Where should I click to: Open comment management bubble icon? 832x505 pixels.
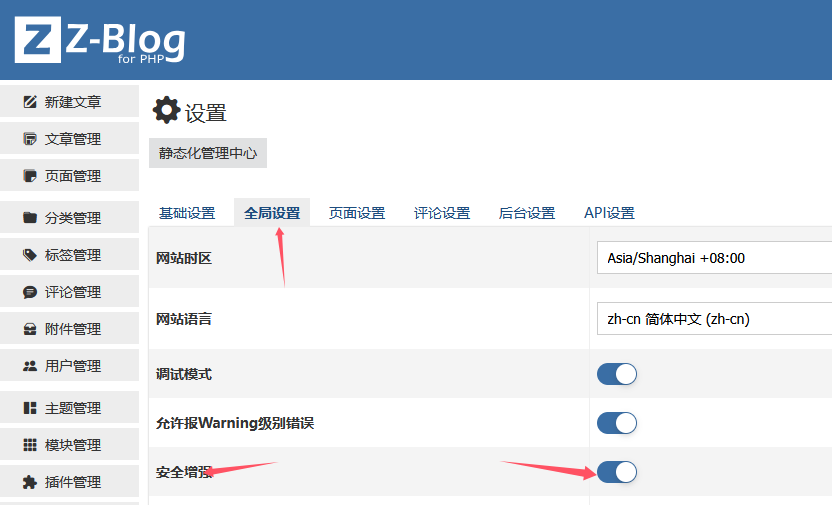click(30, 292)
